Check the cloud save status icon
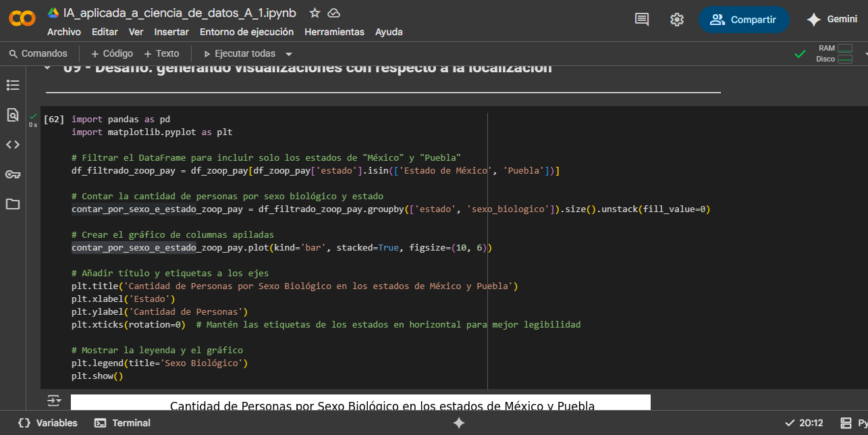 (x=333, y=13)
